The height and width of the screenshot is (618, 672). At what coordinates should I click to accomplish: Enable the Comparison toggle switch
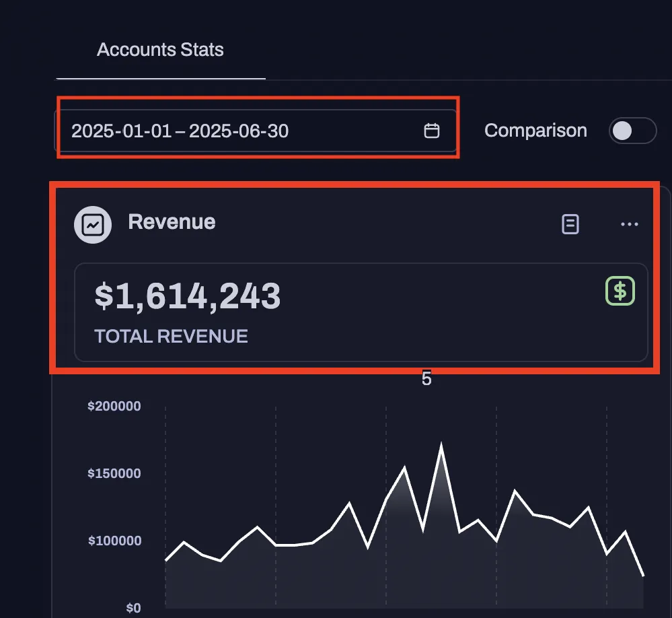coord(632,131)
